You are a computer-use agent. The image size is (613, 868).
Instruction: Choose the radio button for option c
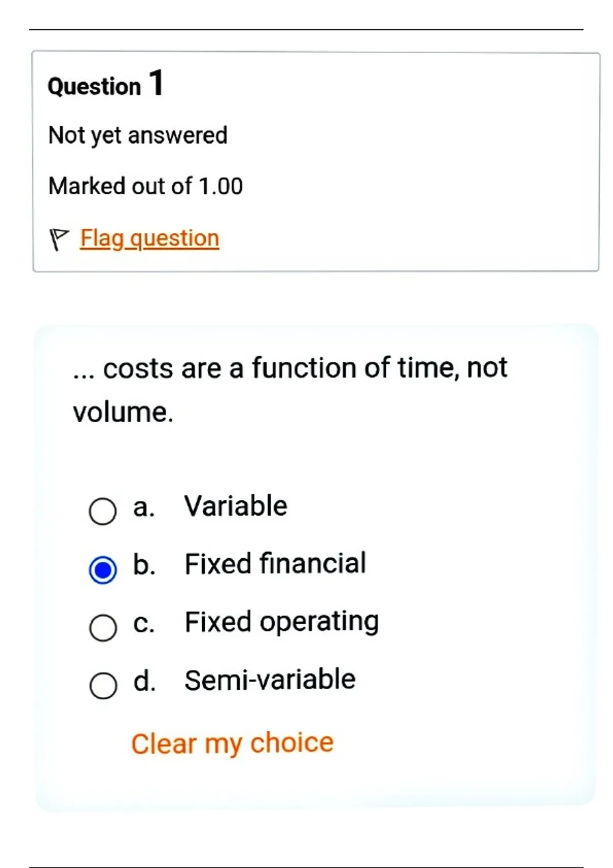pyautogui.click(x=103, y=628)
